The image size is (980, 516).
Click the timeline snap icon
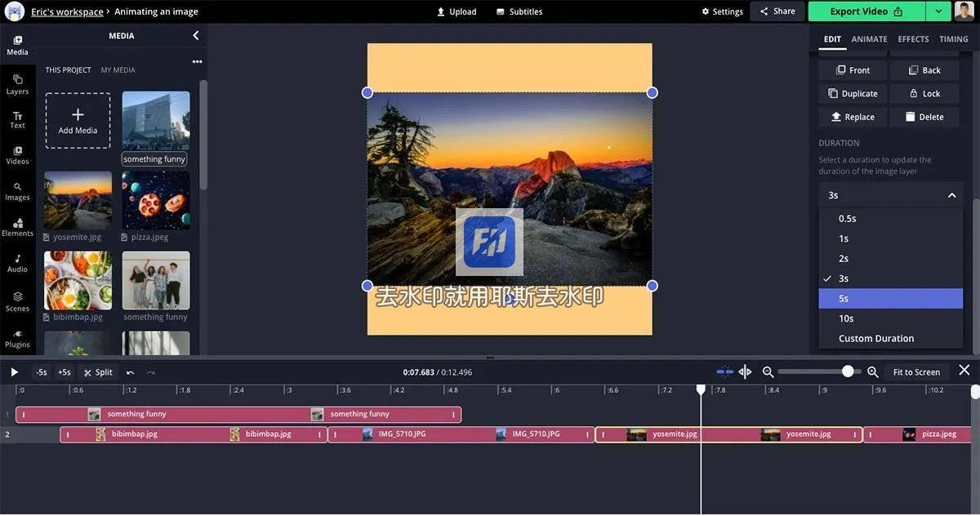pyautogui.click(x=724, y=371)
